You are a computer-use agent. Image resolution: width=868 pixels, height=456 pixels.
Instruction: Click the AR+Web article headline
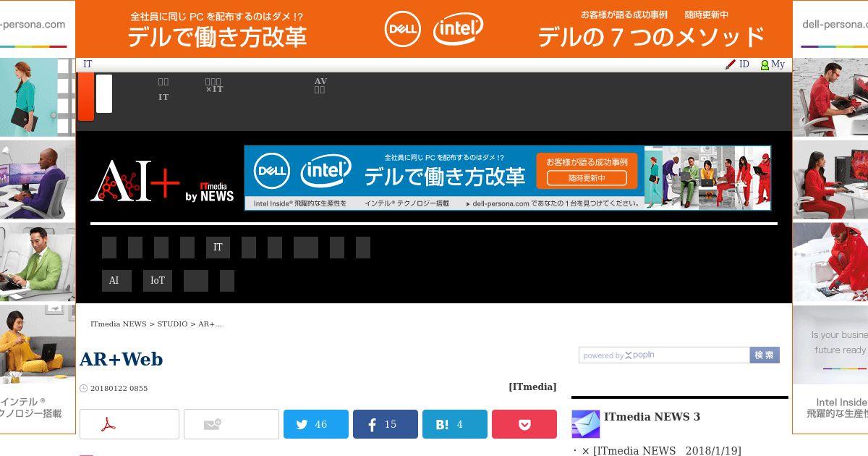coord(122,360)
